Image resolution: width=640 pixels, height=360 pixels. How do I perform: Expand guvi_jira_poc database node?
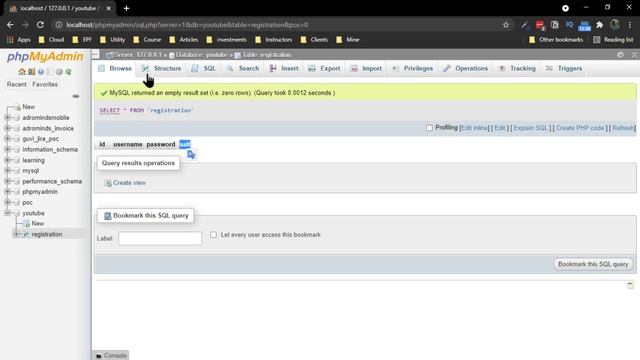pyautogui.click(x=7, y=139)
